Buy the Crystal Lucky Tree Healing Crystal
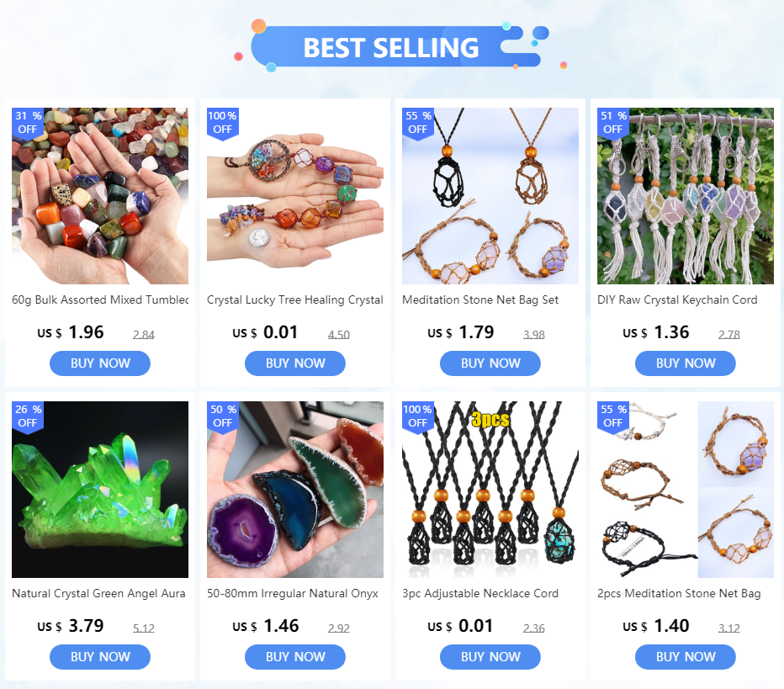This screenshot has height=689, width=784. (x=295, y=363)
